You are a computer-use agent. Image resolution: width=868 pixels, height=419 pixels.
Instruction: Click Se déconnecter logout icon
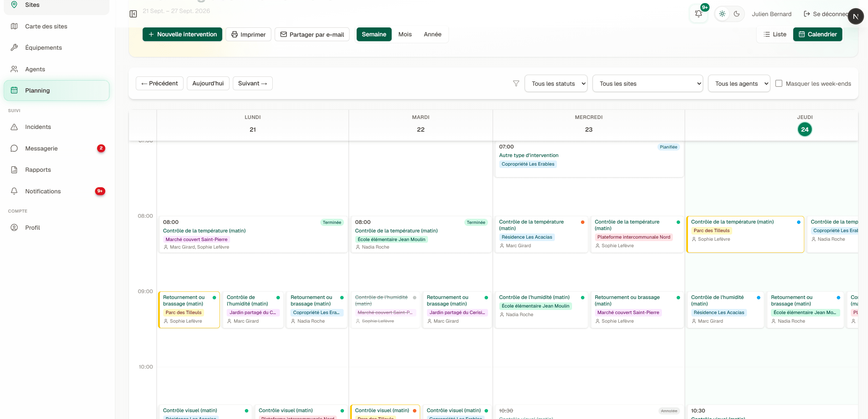click(807, 14)
